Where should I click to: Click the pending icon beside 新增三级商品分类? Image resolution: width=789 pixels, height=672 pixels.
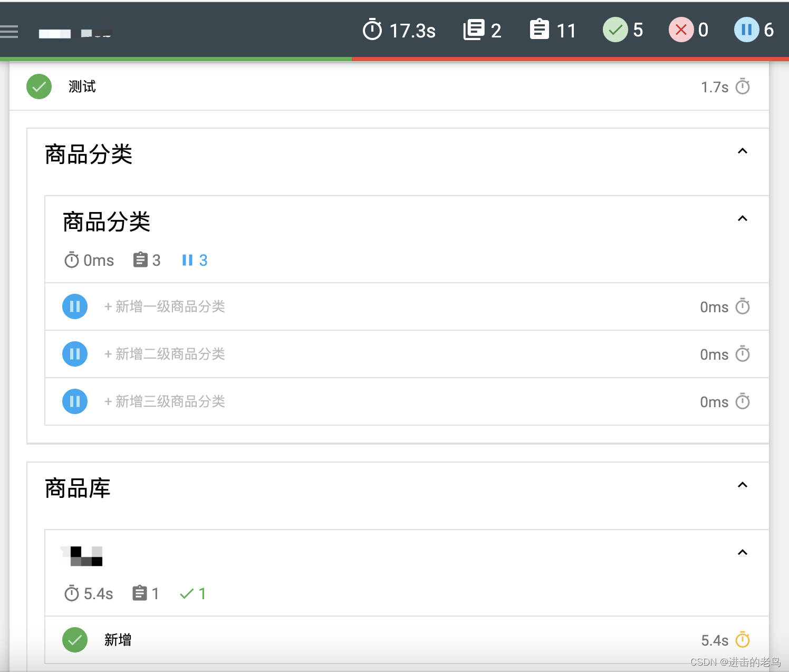74,401
